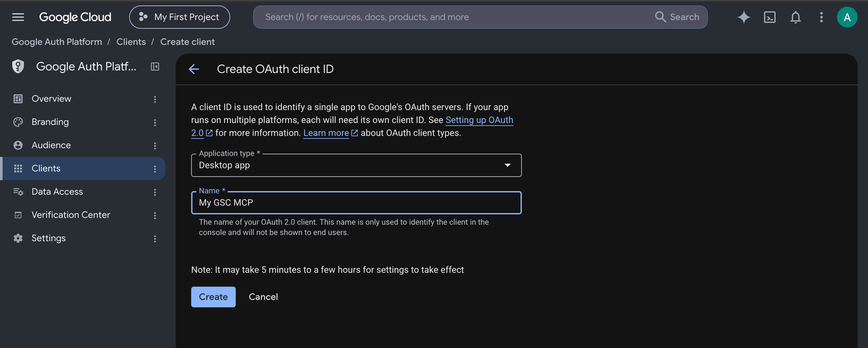Open the My First Project selector
This screenshot has width=868, height=348.
pos(179,17)
